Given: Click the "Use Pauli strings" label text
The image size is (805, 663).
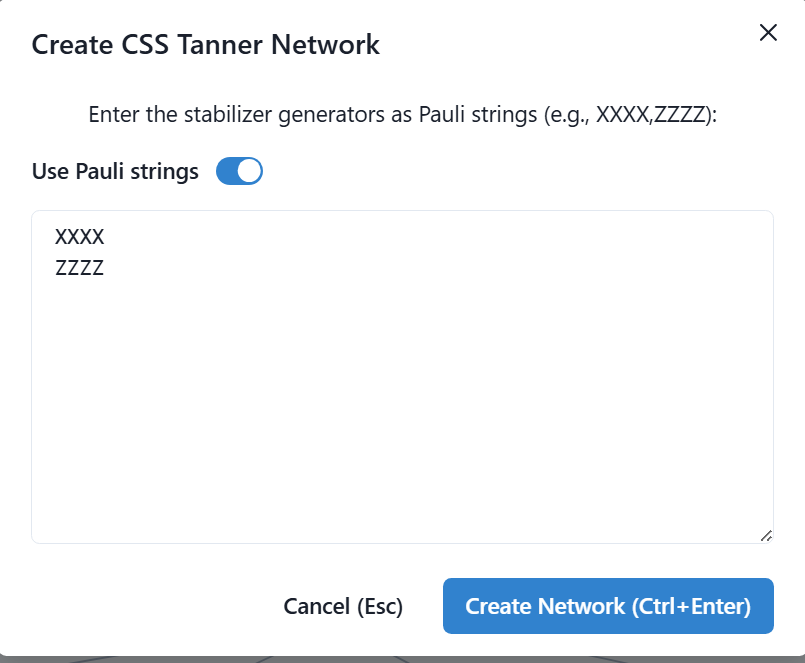Looking at the screenshot, I should 115,171.
